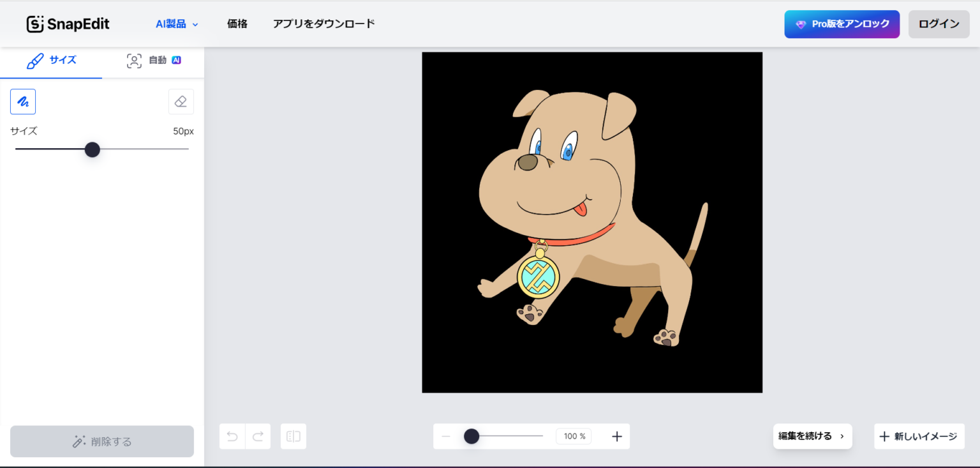Open the 価格 menu item

236,24
